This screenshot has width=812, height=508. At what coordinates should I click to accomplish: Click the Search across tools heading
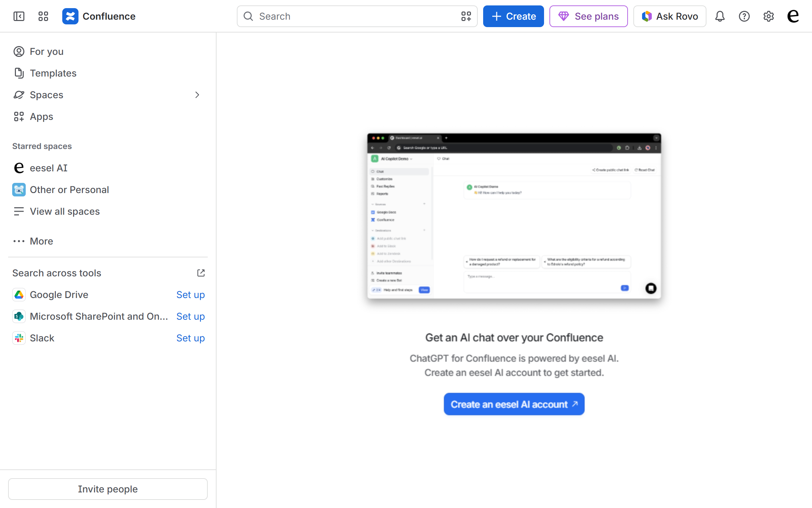pos(57,273)
